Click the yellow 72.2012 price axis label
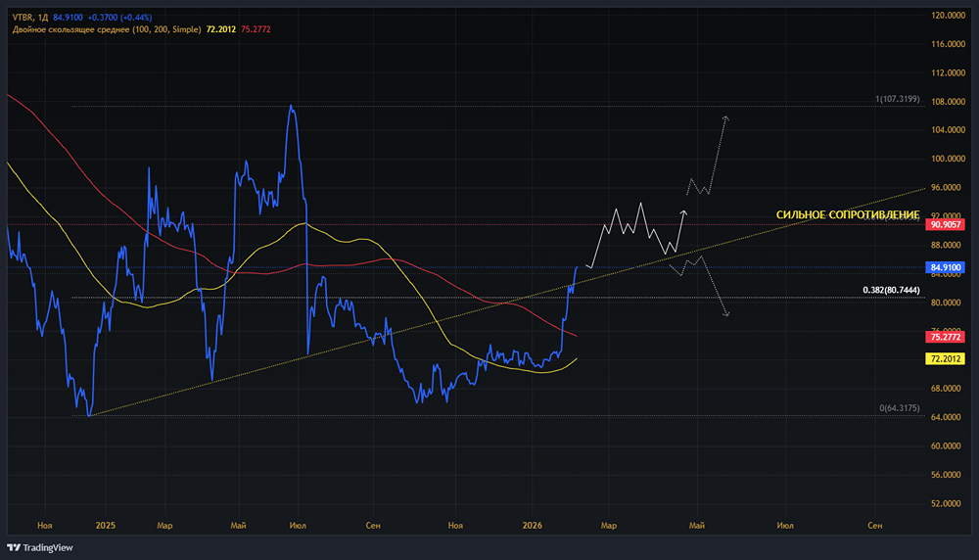The width and height of the screenshot is (979, 560). tap(945, 359)
